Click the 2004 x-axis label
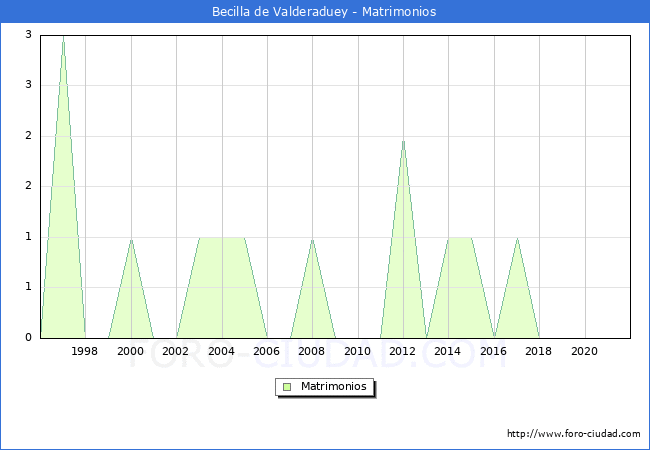650x450 pixels. coord(221,351)
